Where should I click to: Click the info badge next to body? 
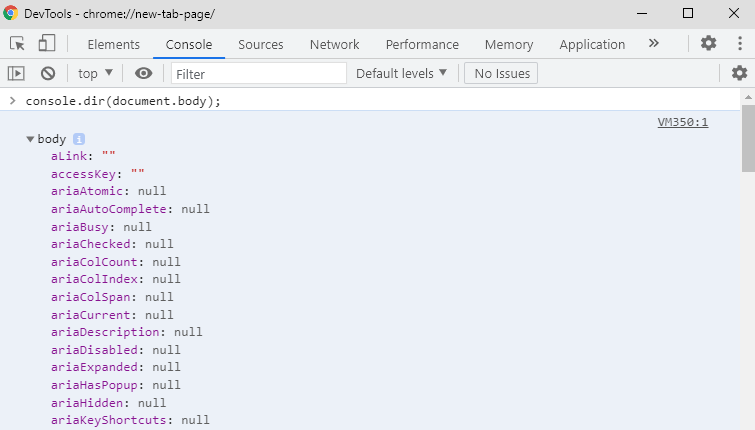click(x=79, y=139)
